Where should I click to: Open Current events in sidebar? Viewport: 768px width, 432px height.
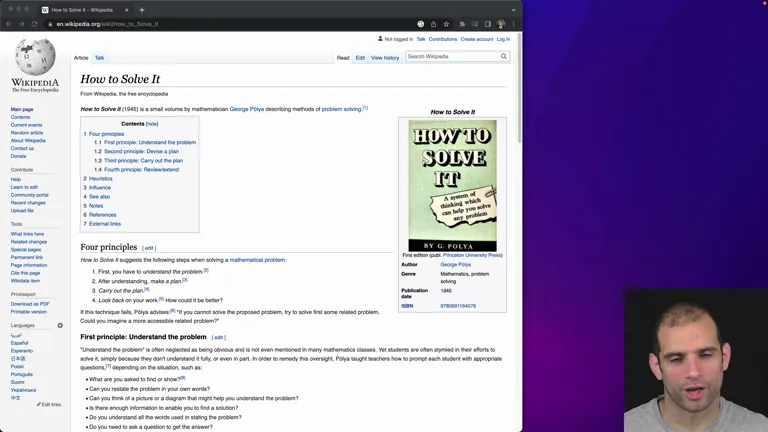[26, 125]
